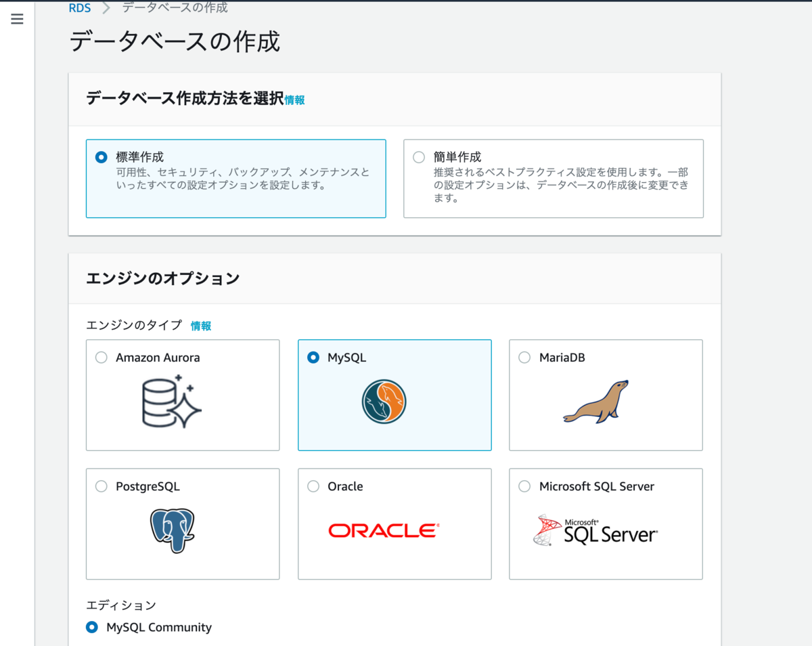The height and width of the screenshot is (646, 812).
Task: Click the エディション label
Action: tap(121, 605)
